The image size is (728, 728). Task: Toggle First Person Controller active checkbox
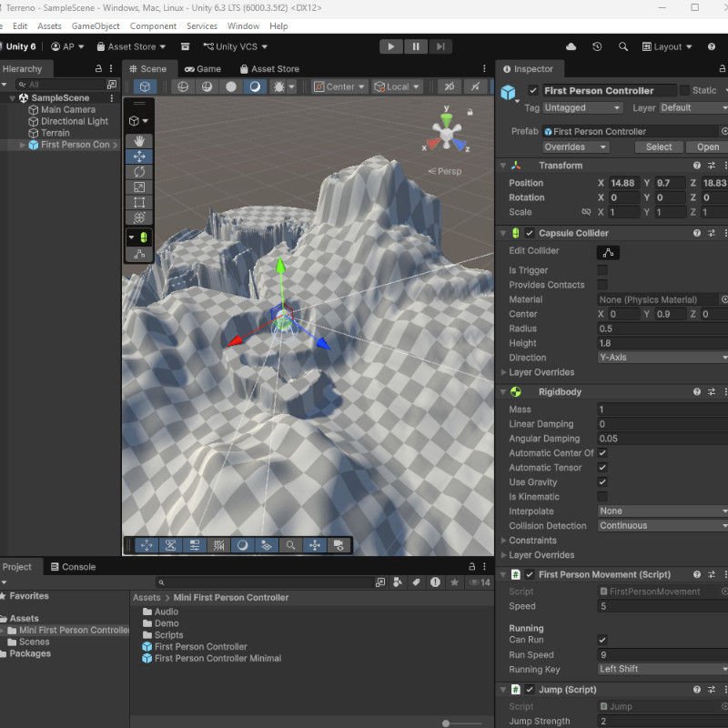[533, 90]
